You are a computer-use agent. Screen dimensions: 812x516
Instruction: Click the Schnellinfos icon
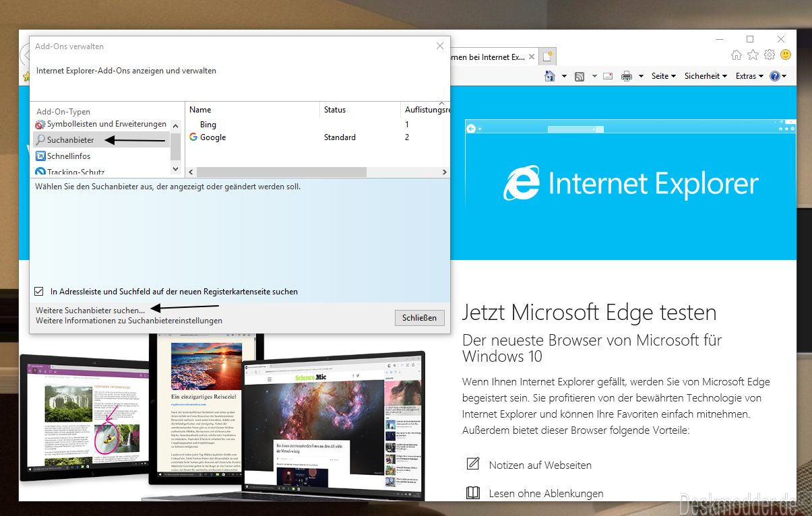pyautogui.click(x=40, y=156)
